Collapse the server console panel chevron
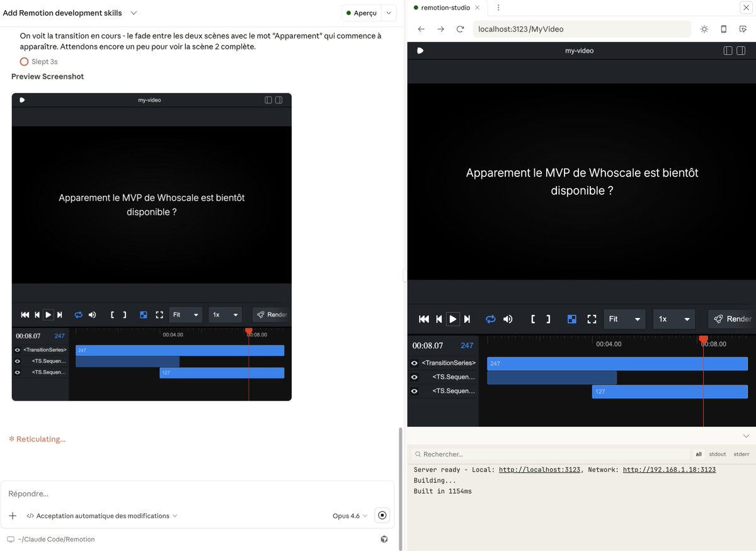The image size is (756, 551). 746,436
